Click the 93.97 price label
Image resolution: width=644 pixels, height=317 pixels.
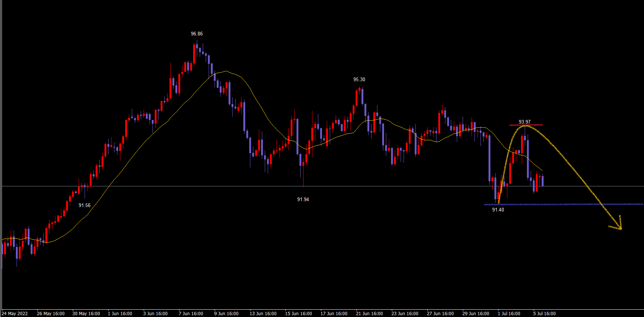[x=524, y=122]
